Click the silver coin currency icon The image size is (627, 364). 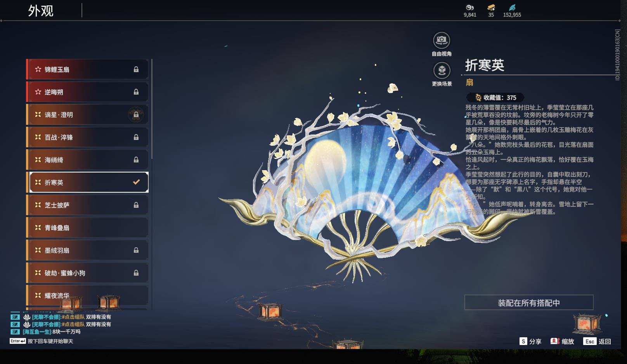coord(469,7)
